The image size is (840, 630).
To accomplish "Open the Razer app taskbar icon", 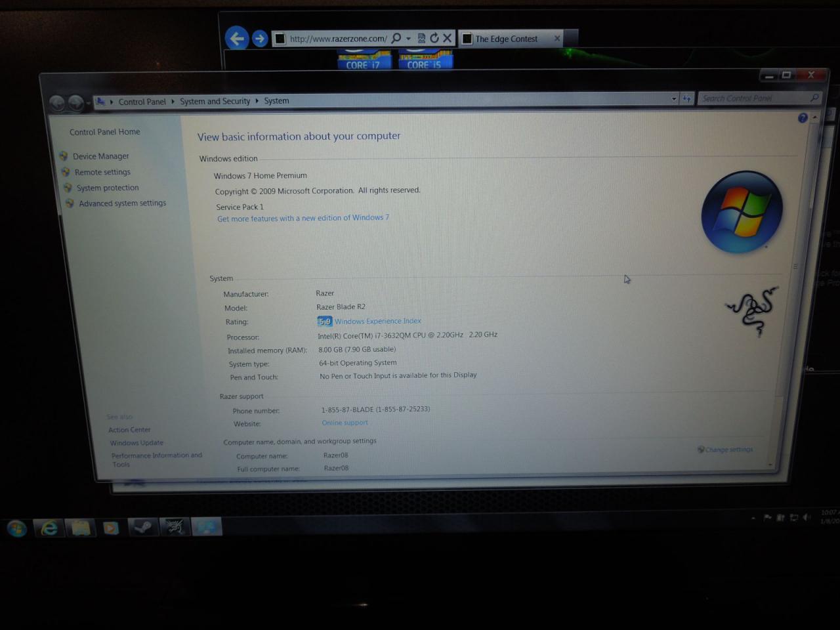I will pos(174,526).
